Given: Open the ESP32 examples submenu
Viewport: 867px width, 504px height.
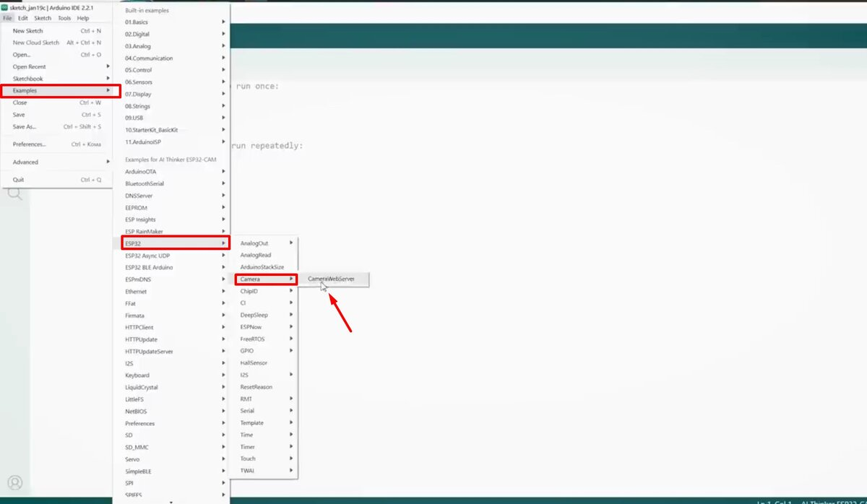Looking at the screenshot, I should point(176,243).
